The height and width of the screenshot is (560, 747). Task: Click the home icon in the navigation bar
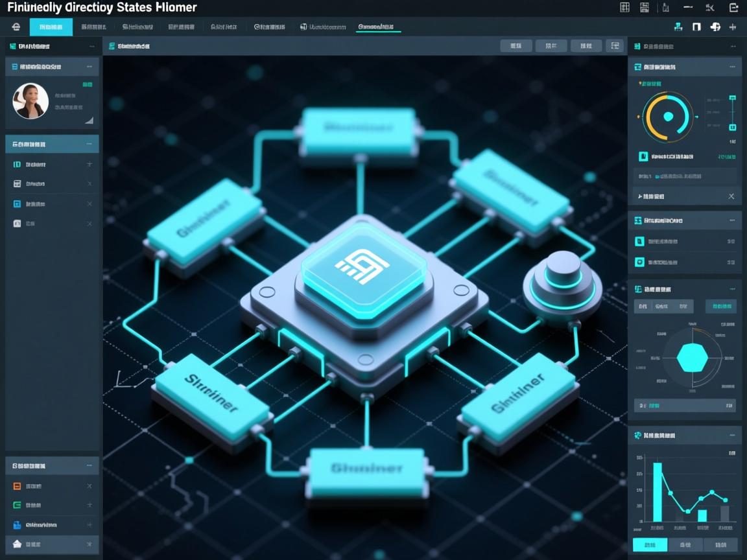click(16, 27)
